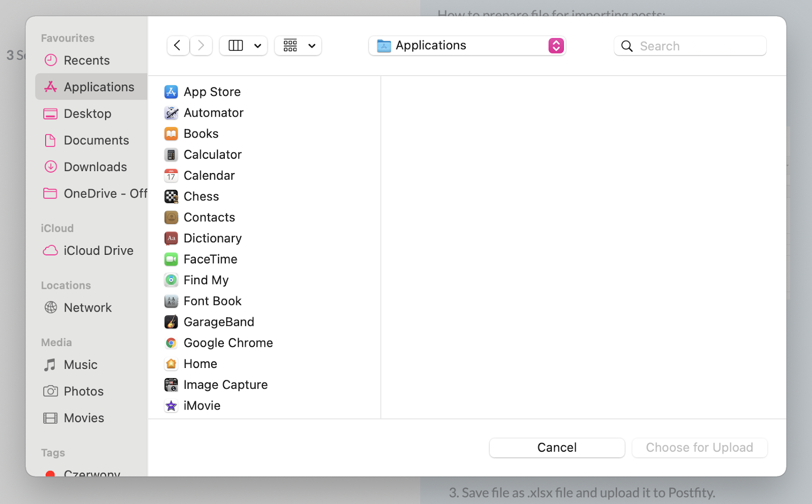Click the Google Chrome app icon
The image size is (812, 504).
(171, 343)
